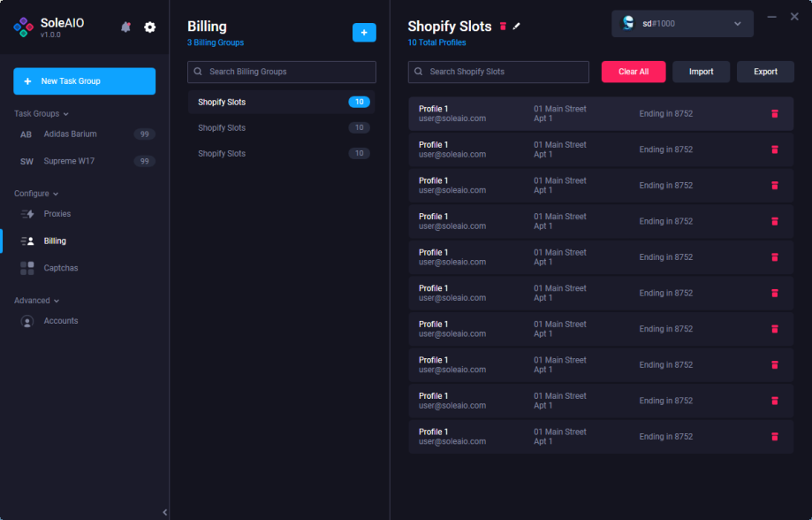Click the Captchas grid icon
Screen dimensions: 812x520
[27, 268]
